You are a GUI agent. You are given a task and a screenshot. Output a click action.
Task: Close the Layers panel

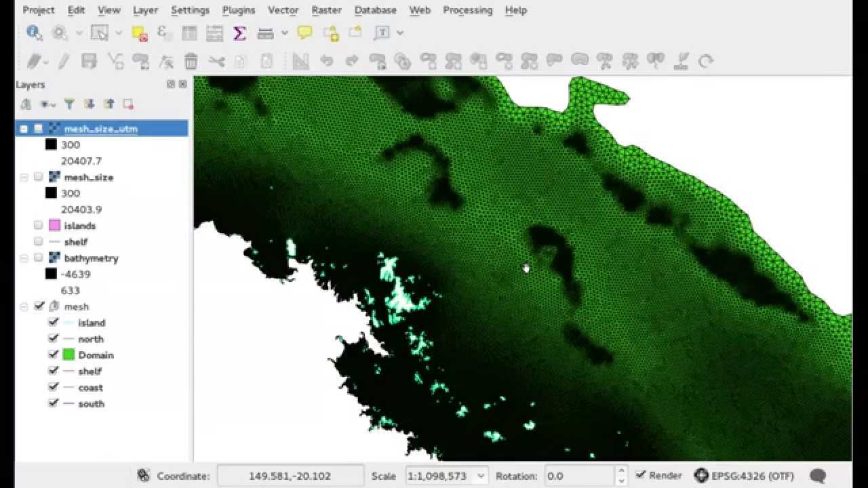click(183, 84)
